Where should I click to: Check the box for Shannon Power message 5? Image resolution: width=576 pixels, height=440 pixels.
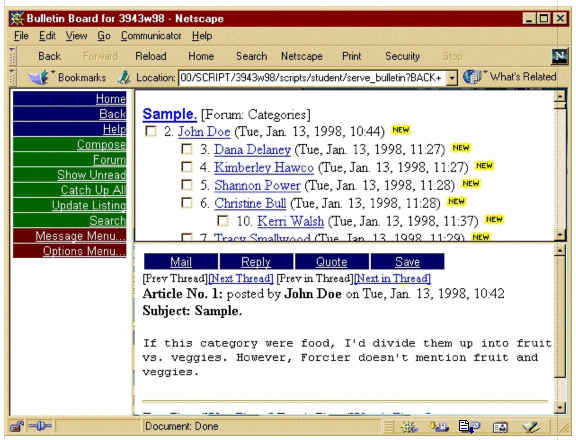point(187,185)
